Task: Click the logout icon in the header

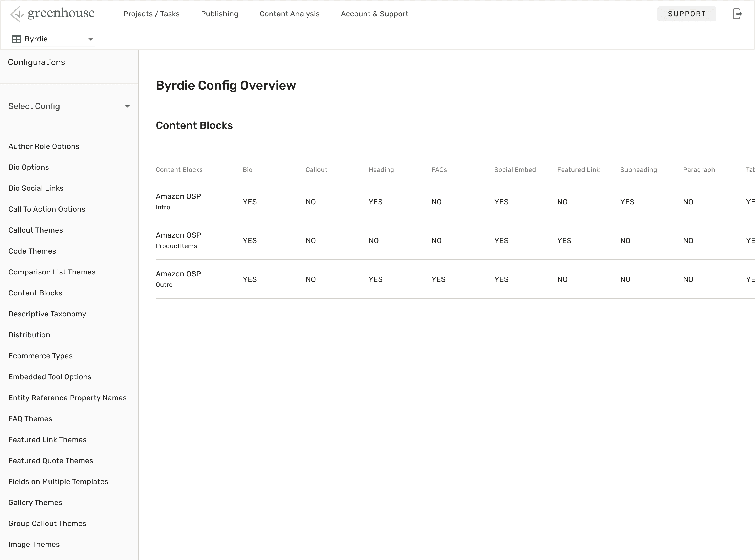Action: pos(737,14)
